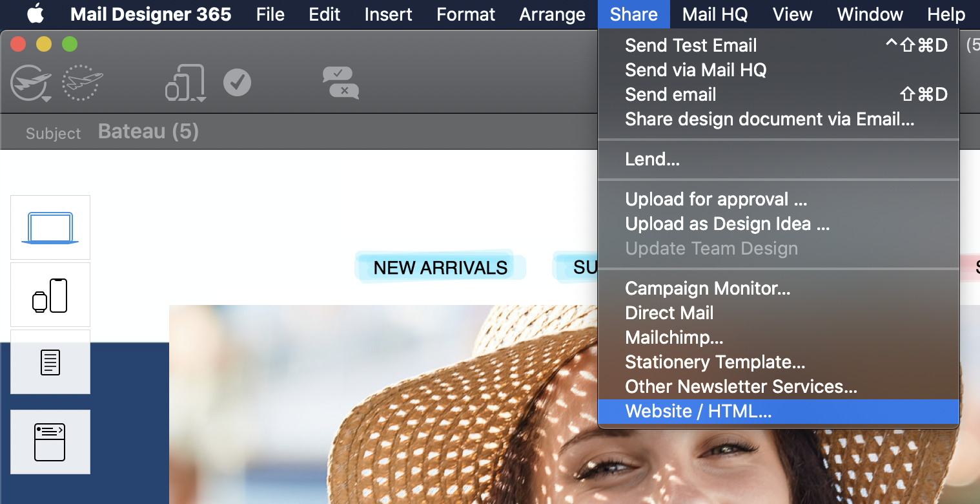The image size is (980, 504).
Task: Open the device preview toolbar icon
Action: [x=186, y=83]
